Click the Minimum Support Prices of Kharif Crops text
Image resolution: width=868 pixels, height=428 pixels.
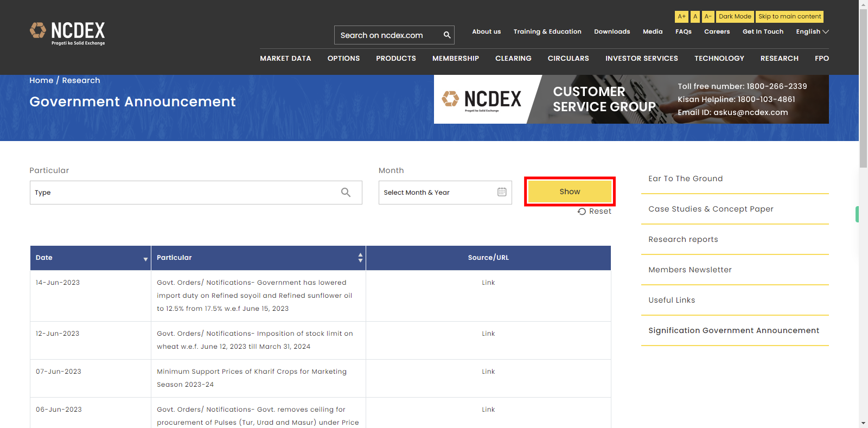[x=252, y=378]
